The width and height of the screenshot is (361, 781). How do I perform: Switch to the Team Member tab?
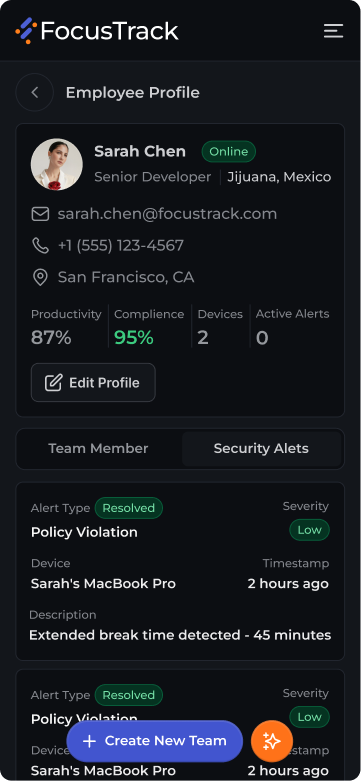click(99, 448)
